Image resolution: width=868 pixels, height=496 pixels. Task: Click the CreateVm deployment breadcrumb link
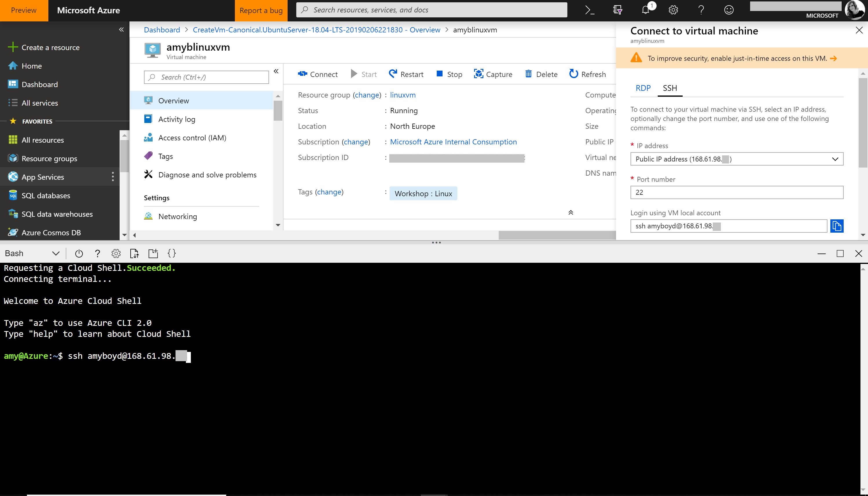(316, 30)
